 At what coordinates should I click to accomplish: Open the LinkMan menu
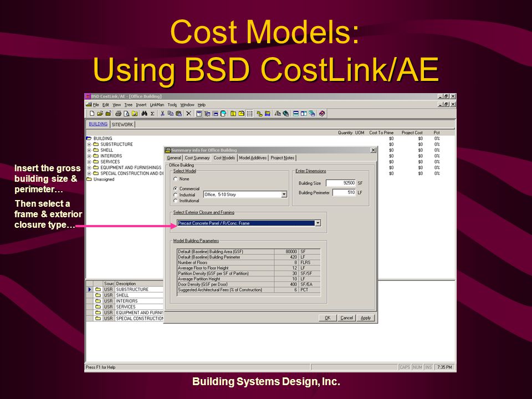coord(157,105)
